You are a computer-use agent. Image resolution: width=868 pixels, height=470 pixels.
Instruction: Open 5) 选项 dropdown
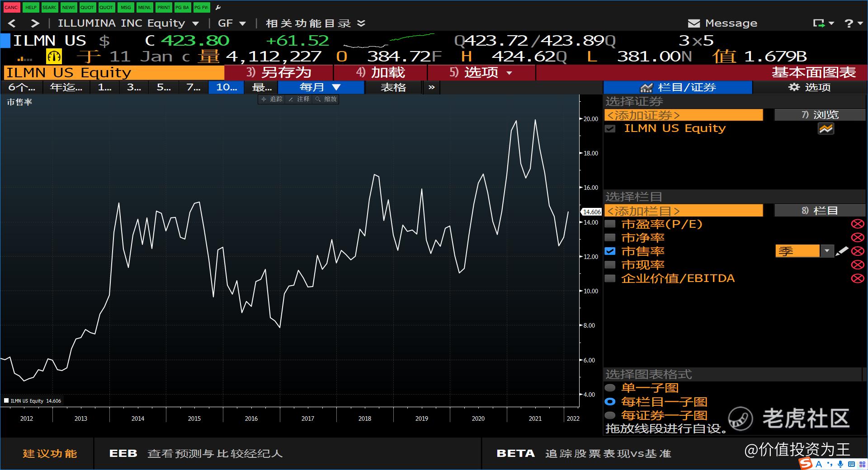pyautogui.click(x=481, y=72)
